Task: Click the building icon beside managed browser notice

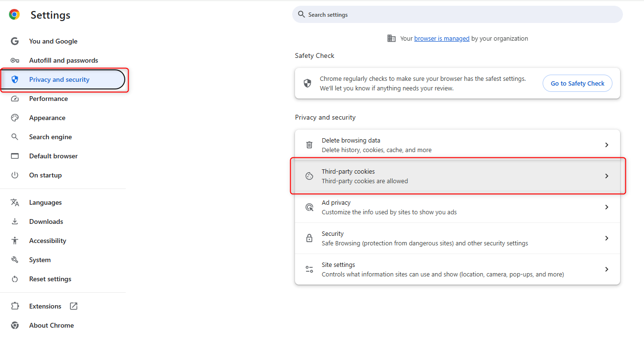Action: [x=392, y=38]
